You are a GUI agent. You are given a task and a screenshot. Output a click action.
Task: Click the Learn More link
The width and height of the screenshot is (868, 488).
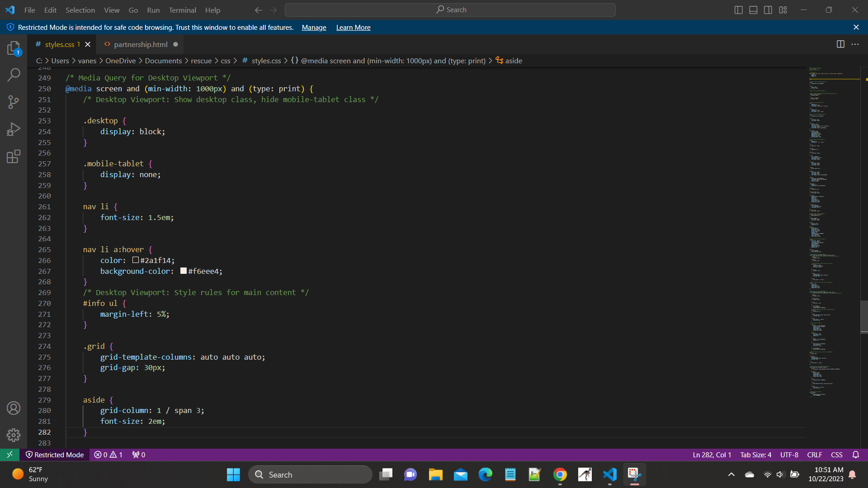(x=353, y=28)
